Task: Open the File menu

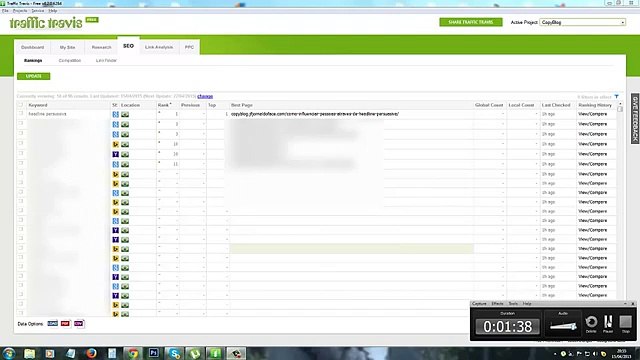Action: coord(5,11)
